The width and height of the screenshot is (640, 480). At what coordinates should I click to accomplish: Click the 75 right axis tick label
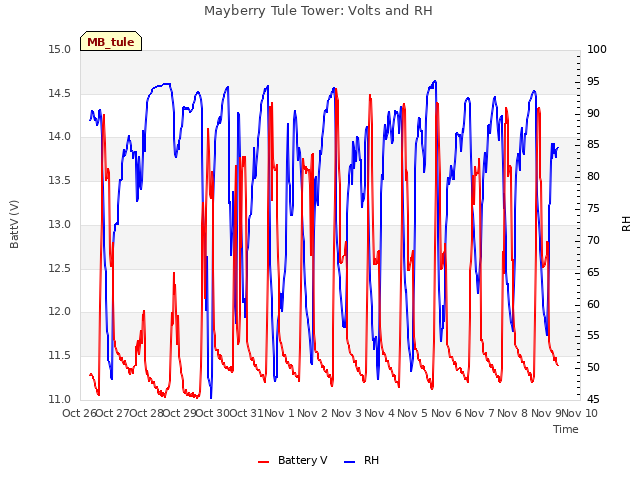pos(593,208)
